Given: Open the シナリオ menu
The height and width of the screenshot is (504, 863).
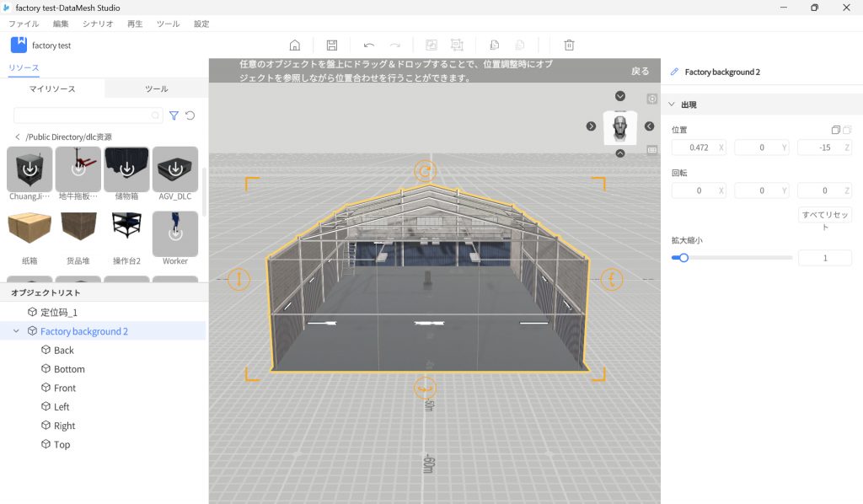Looking at the screenshot, I should click(98, 24).
